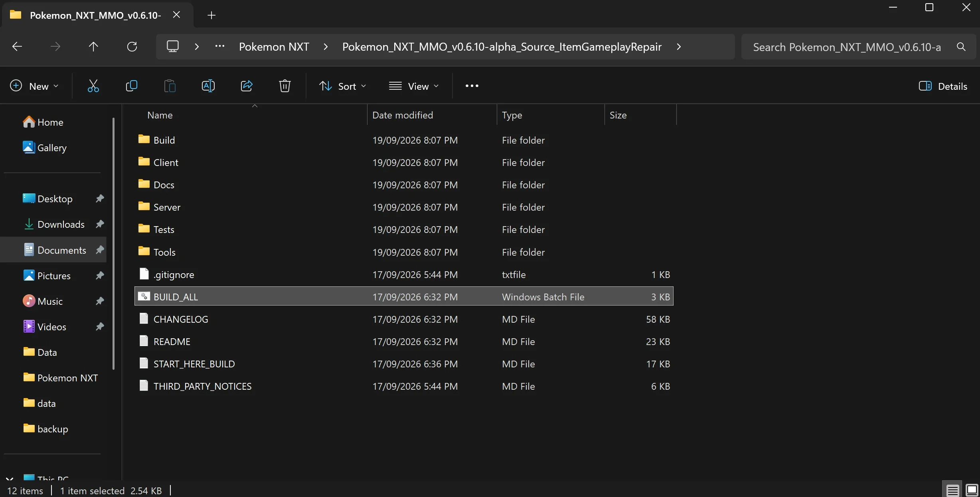Open the See more ellipsis in toolbar
Screen dimensions: 980x497
(x=472, y=86)
